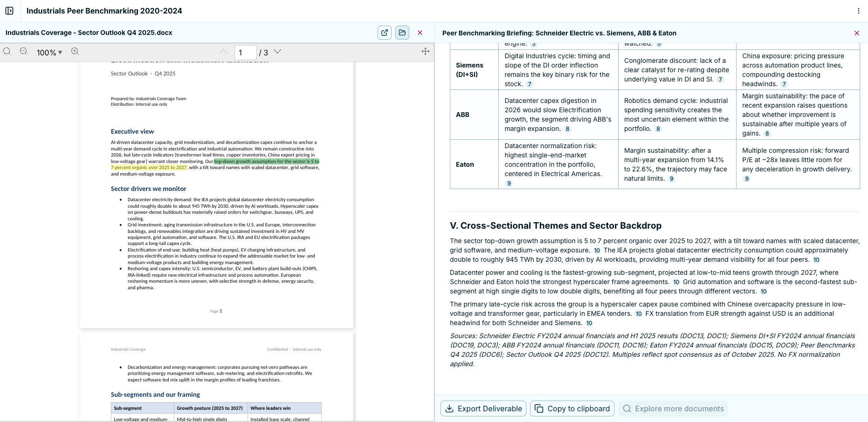Open citation 7 after Siemens DI stock risk
This screenshot has height=422, width=868.
pos(530,84)
